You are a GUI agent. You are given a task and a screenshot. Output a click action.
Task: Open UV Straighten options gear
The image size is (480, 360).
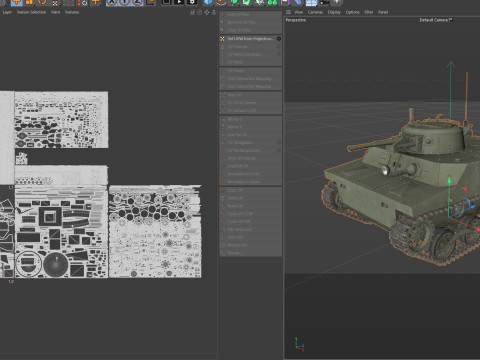tap(279, 143)
